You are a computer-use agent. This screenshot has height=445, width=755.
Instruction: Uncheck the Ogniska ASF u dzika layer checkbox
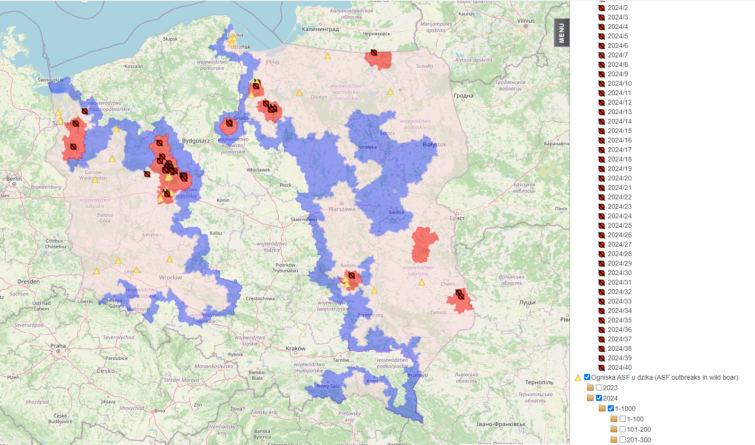[x=587, y=377]
